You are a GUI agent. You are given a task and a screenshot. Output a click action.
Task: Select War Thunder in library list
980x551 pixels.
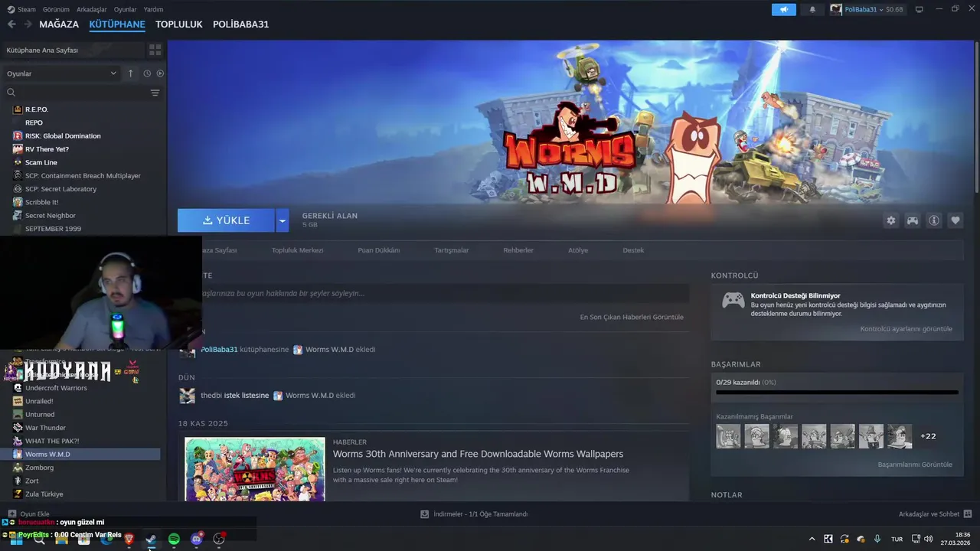point(45,428)
